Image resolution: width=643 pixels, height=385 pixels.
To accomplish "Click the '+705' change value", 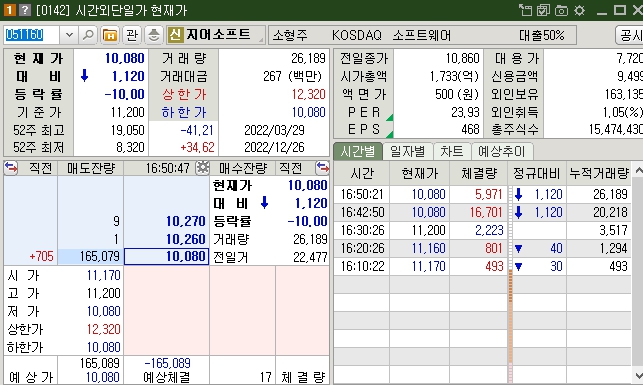I will coord(41,257).
